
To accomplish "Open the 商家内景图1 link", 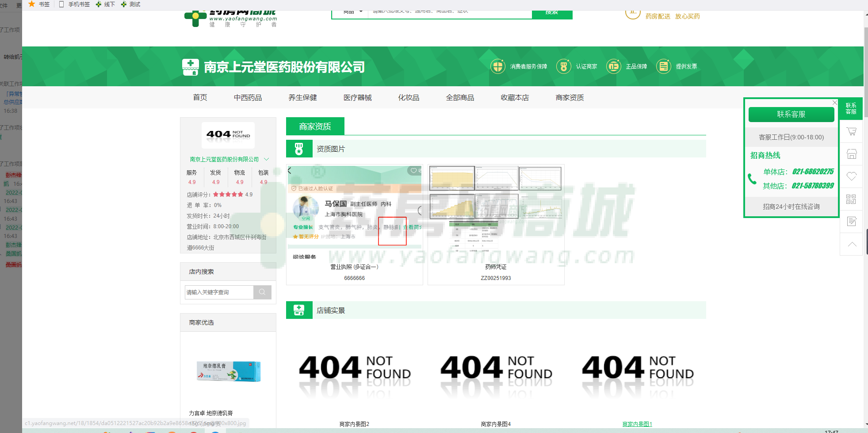I will point(637,423).
